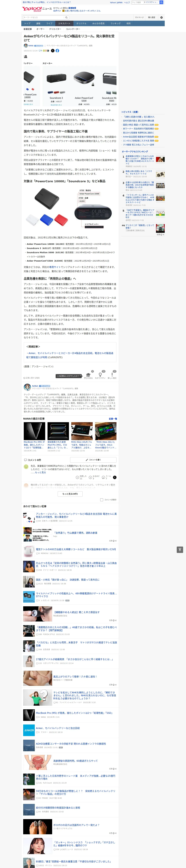Click the ヘルプ link in the header
Viewport: 186px width, 868px height.
pyautogui.click(x=127, y=2)
